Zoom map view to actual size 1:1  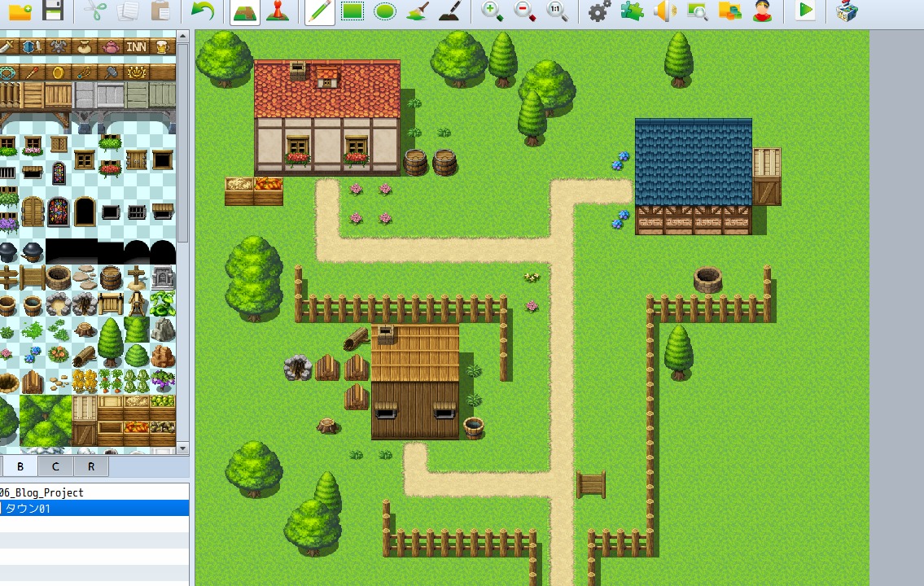coord(558,11)
